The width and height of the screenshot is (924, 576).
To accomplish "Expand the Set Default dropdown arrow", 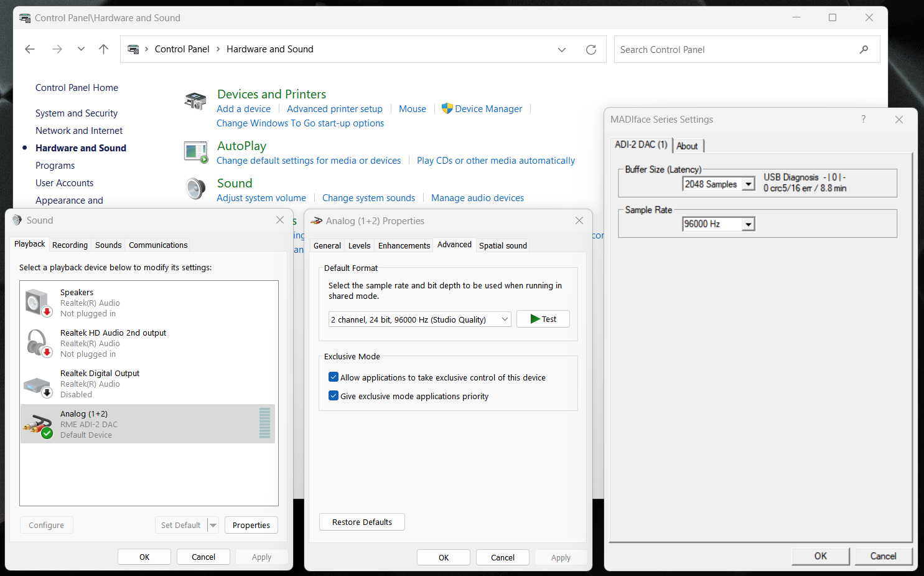I will pyautogui.click(x=213, y=525).
